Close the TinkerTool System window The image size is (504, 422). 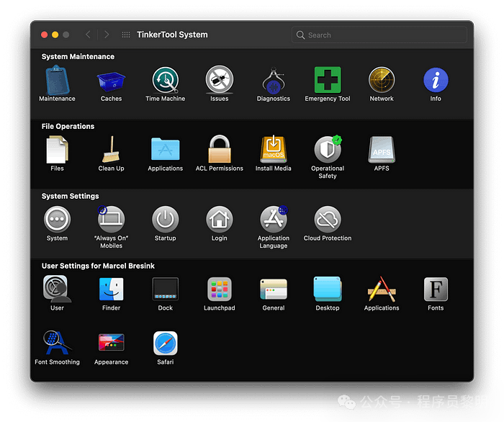[x=45, y=35]
